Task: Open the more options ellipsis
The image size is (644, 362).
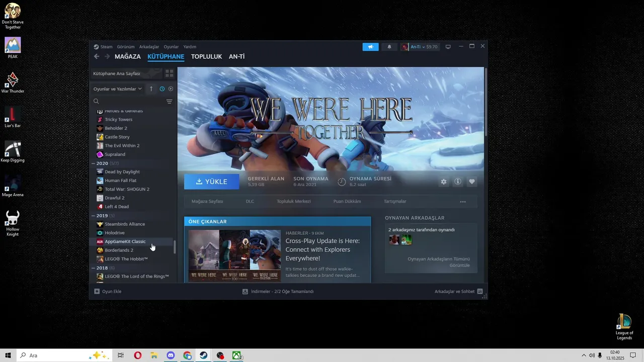Action: [x=463, y=202]
